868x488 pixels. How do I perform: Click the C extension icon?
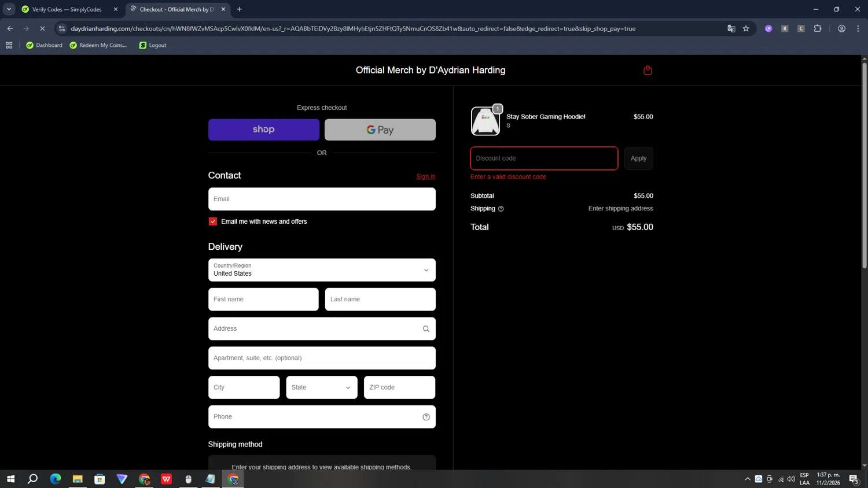(801, 28)
